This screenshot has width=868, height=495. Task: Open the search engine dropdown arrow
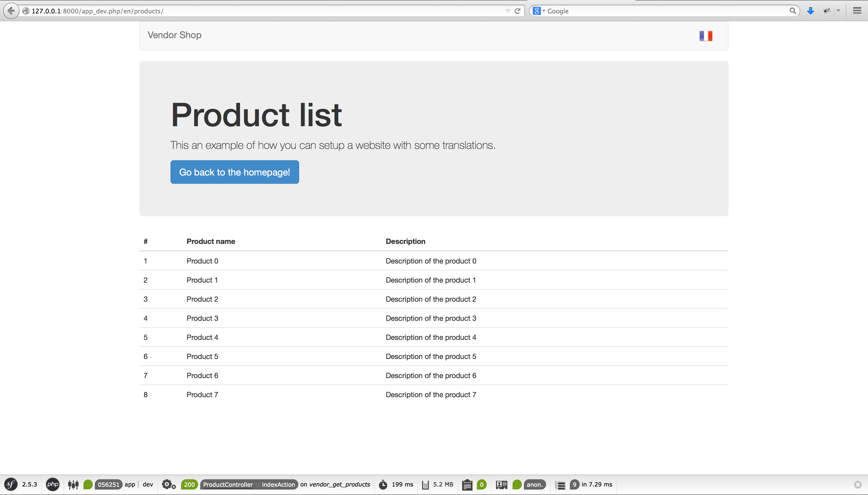point(544,11)
